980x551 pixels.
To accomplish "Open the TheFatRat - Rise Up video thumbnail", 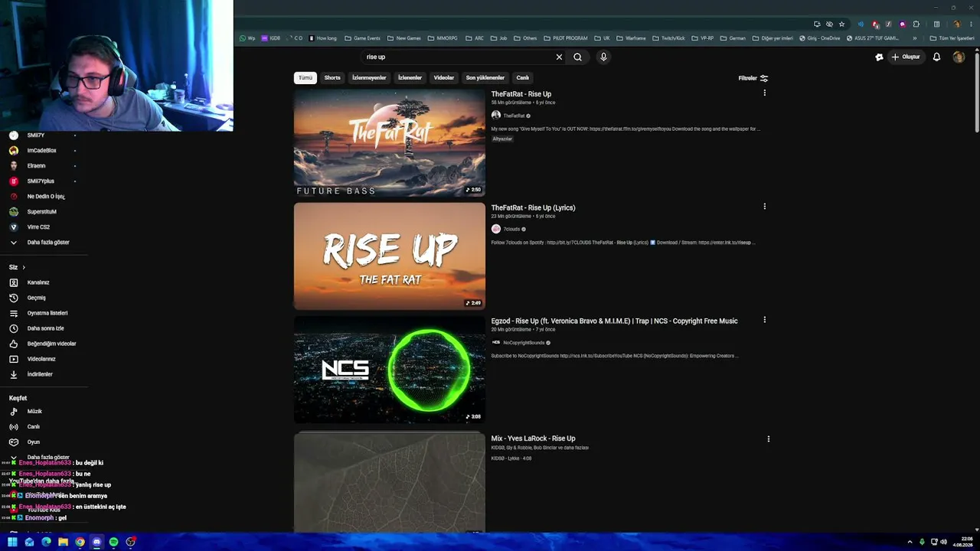I will [390, 142].
